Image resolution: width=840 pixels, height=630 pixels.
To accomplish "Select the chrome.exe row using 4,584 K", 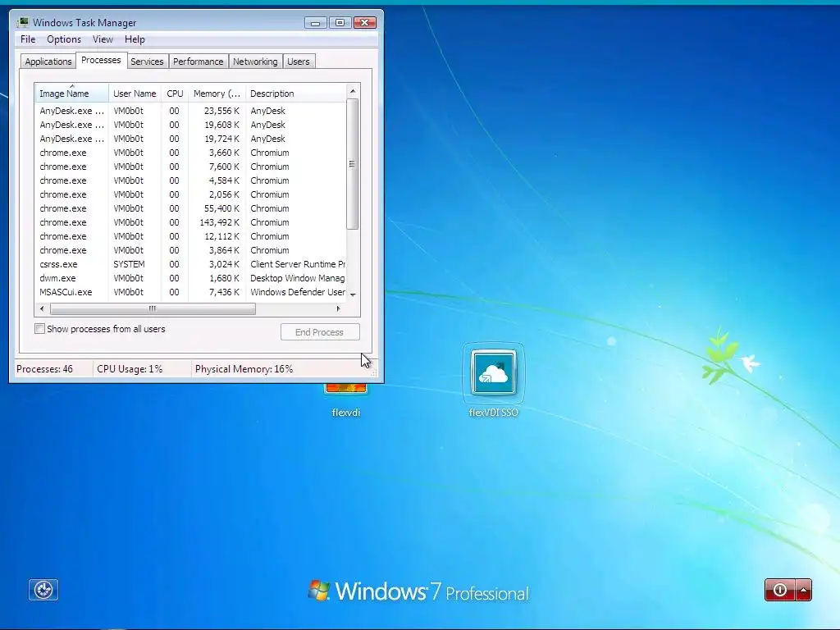I will point(190,180).
